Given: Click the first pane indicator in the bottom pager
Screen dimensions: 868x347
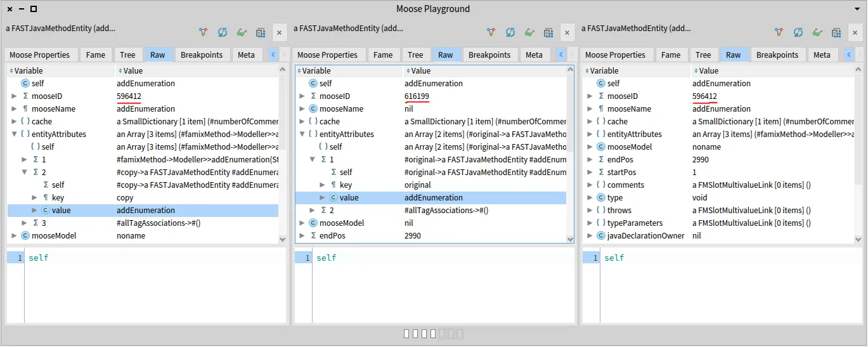Looking at the screenshot, I should click(406, 334).
